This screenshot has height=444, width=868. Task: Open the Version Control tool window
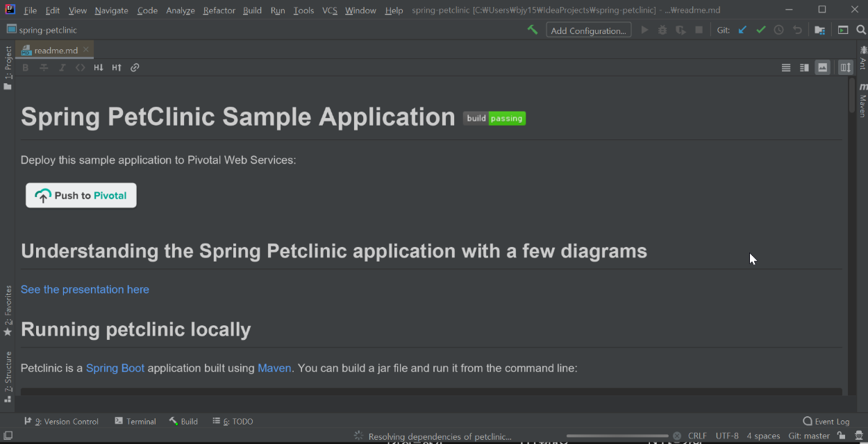[x=61, y=421]
